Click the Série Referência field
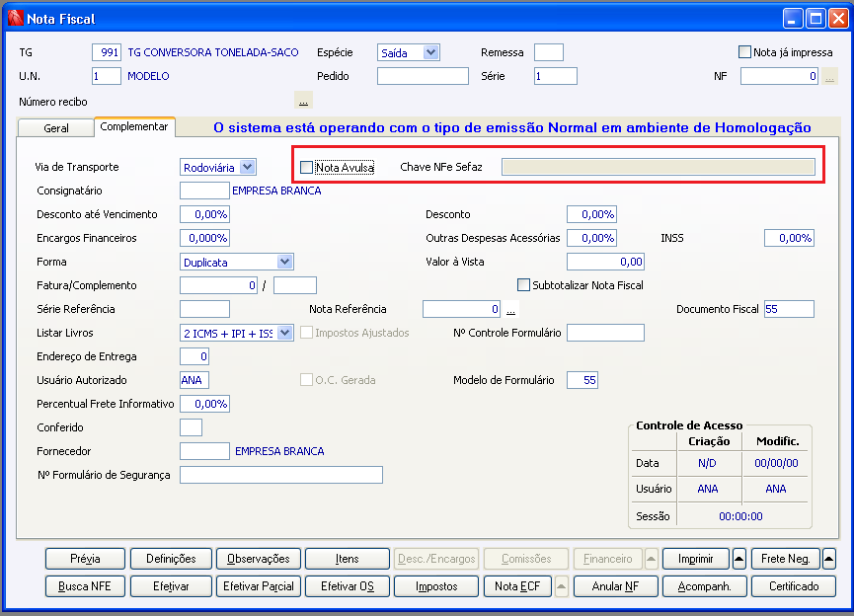This screenshot has height=616, width=854. click(x=204, y=309)
